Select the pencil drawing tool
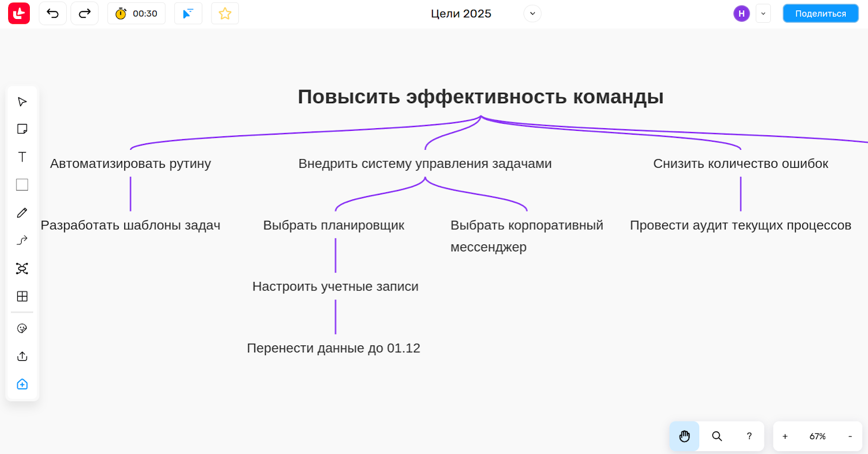 click(x=22, y=213)
